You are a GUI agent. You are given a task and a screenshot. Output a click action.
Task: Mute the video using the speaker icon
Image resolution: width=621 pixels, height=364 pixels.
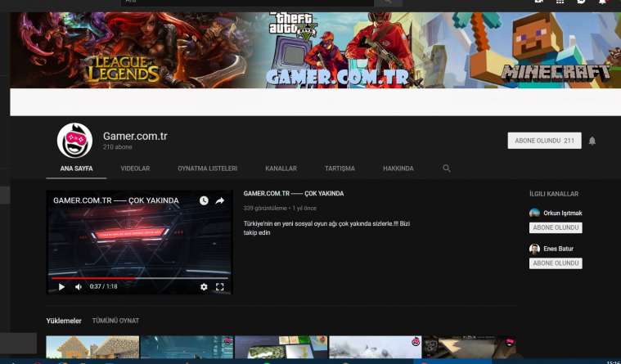79,287
